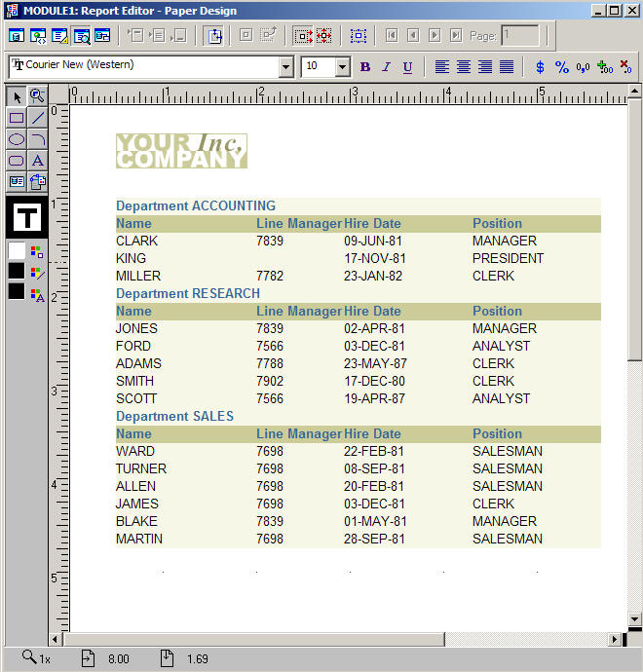The height and width of the screenshot is (672, 643).
Task: Click hire date 01-MAY-81
Action: tap(375, 521)
